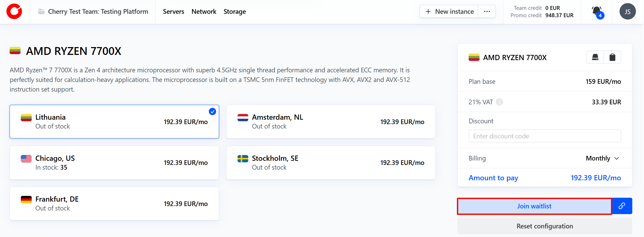Click the Reset configuration button

click(545, 226)
